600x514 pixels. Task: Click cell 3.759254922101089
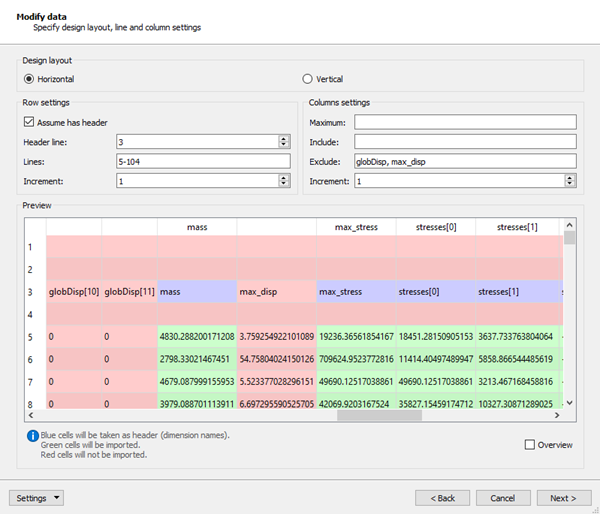277,336
